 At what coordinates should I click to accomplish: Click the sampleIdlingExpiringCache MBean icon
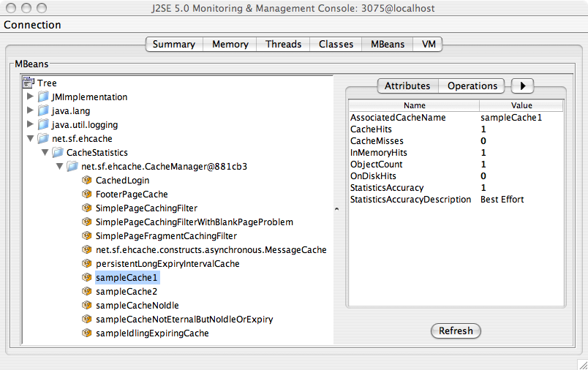(x=86, y=333)
